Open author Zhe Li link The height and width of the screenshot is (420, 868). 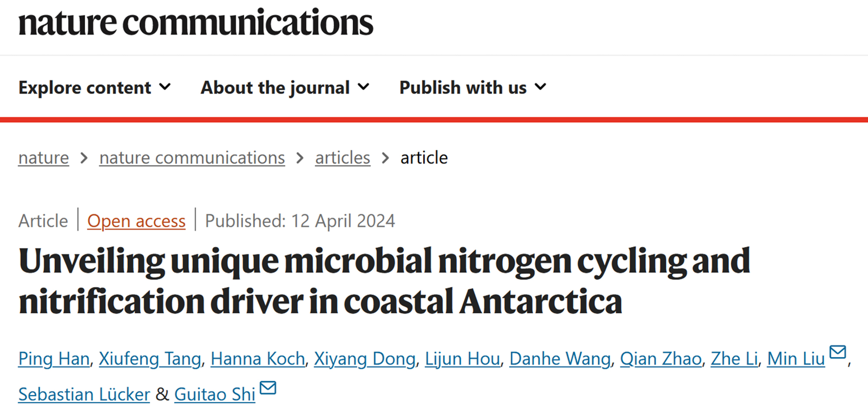pos(734,359)
